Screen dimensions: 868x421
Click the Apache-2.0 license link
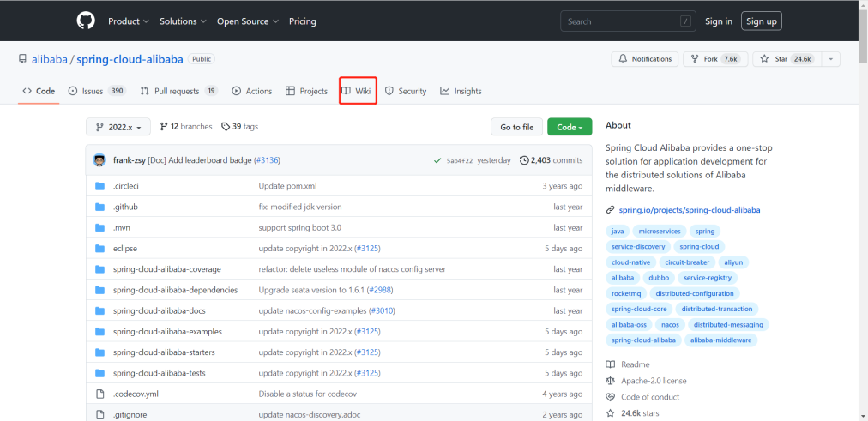[654, 381]
